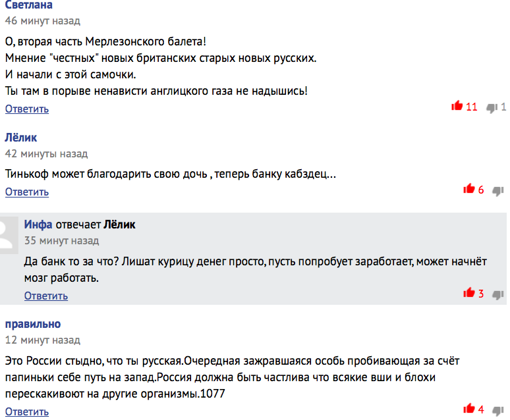Click Ответить under Инфа's reply
Image resolution: width=510 pixels, height=420 pixels.
(46, 296)
